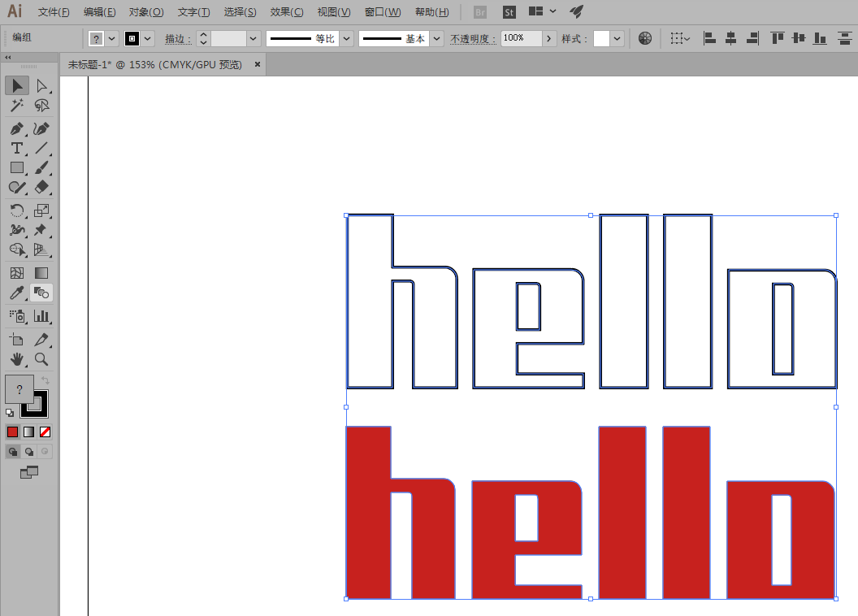Select the Zoom tool

tap(41, 359)
